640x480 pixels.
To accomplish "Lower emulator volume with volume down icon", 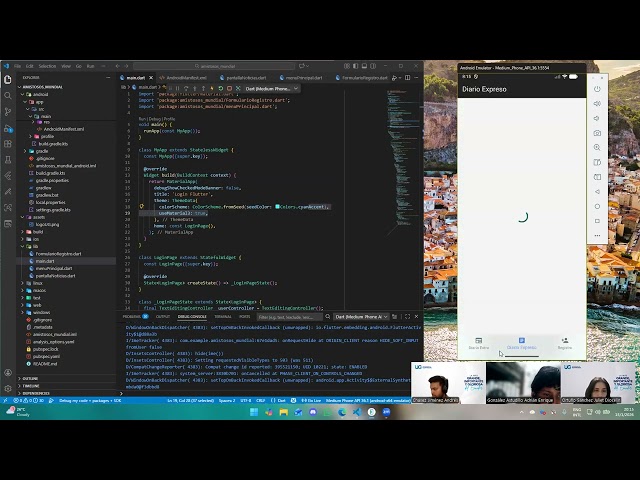I will (x=597, y=118).
